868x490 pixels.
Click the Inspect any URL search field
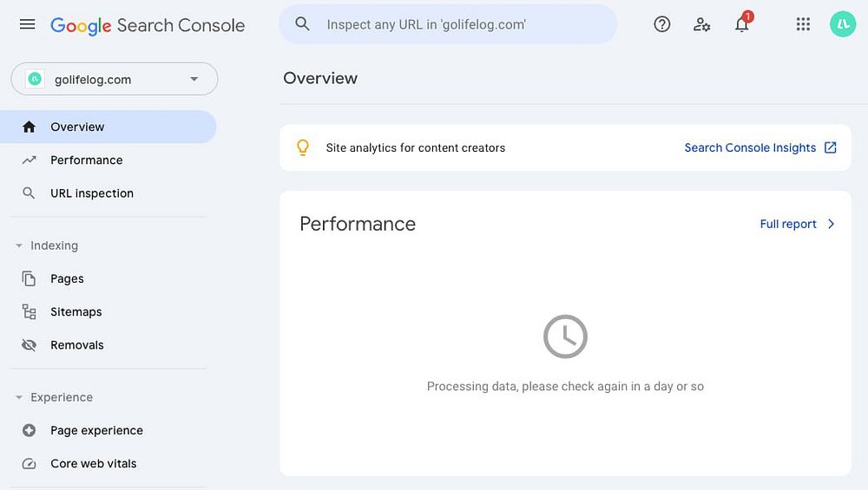[x=460, y=24]
